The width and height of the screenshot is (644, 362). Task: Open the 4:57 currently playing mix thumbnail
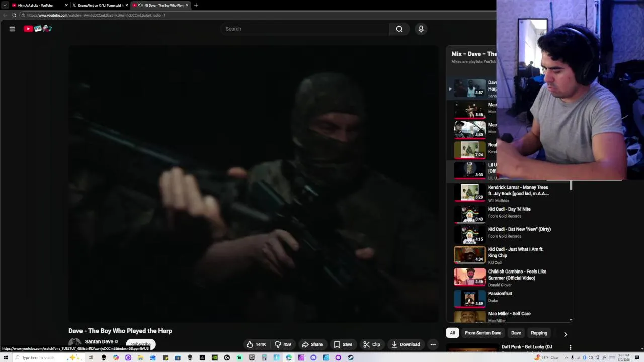click(x=469, y=87)
